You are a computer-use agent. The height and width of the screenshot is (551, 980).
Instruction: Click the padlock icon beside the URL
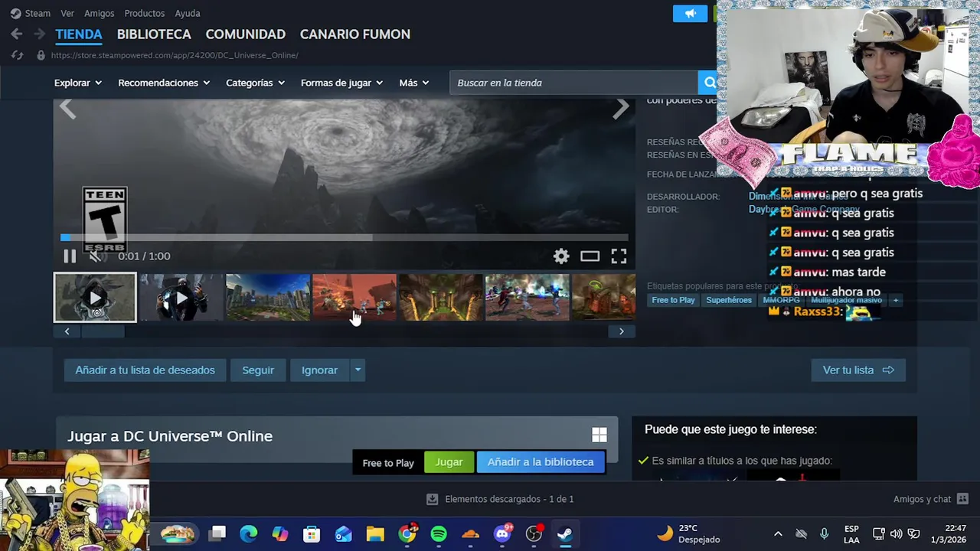click(41, 55)
